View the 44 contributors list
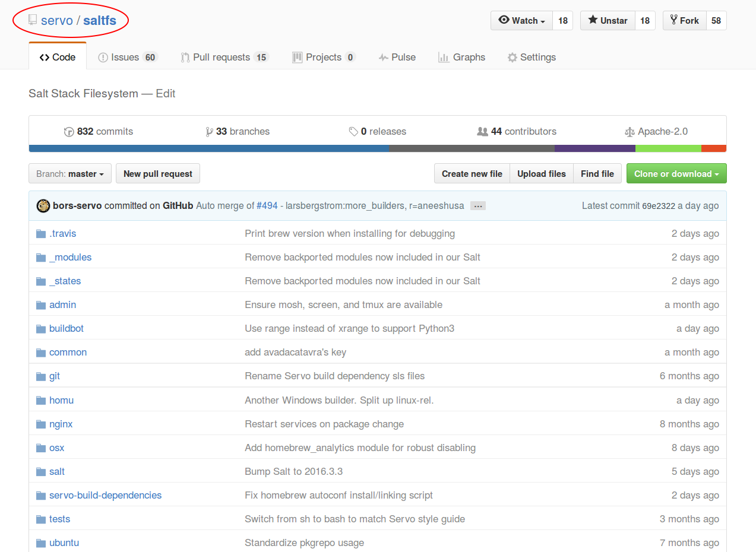The width and height of the screenshot is (756, 552). tap(517, 132)
